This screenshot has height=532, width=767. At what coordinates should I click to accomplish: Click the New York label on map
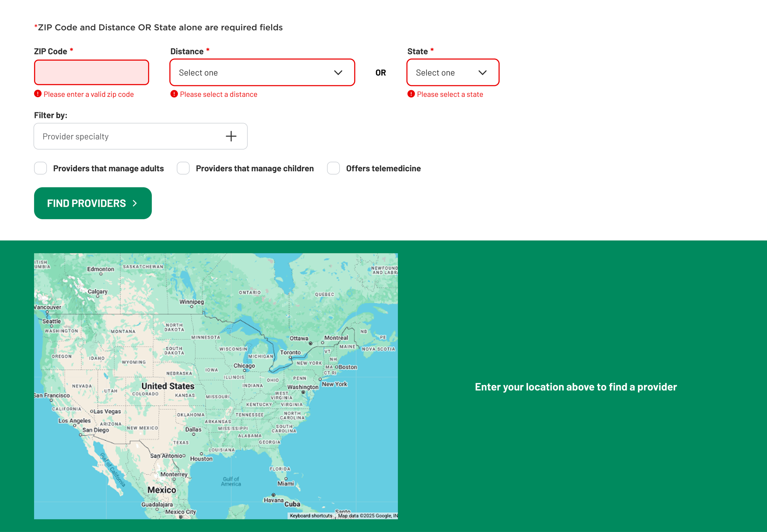point(334,384)
